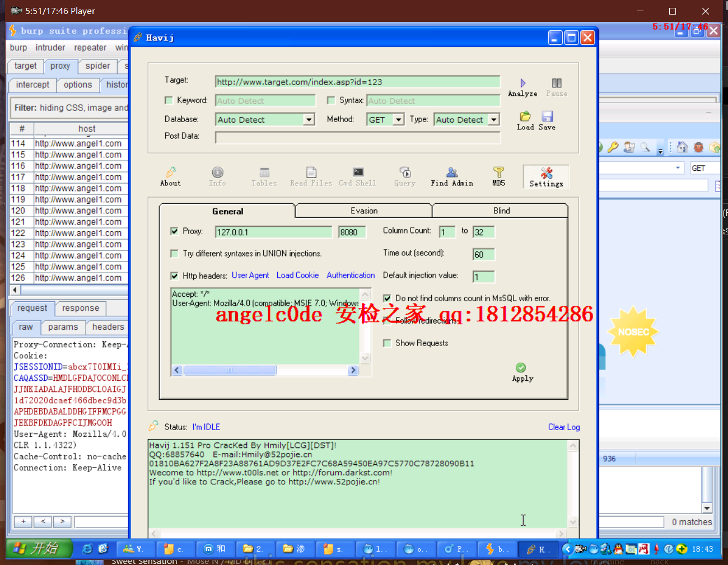Click the User Agent link
Screen dimensions: 728x565
pos(250,276)
